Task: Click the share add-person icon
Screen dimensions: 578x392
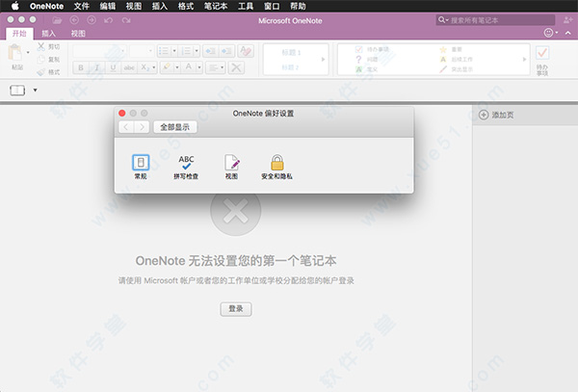Action: click(x=568, y=20)
